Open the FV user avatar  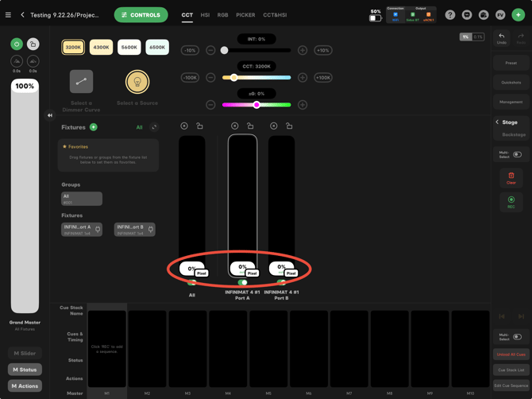(500, 15)
